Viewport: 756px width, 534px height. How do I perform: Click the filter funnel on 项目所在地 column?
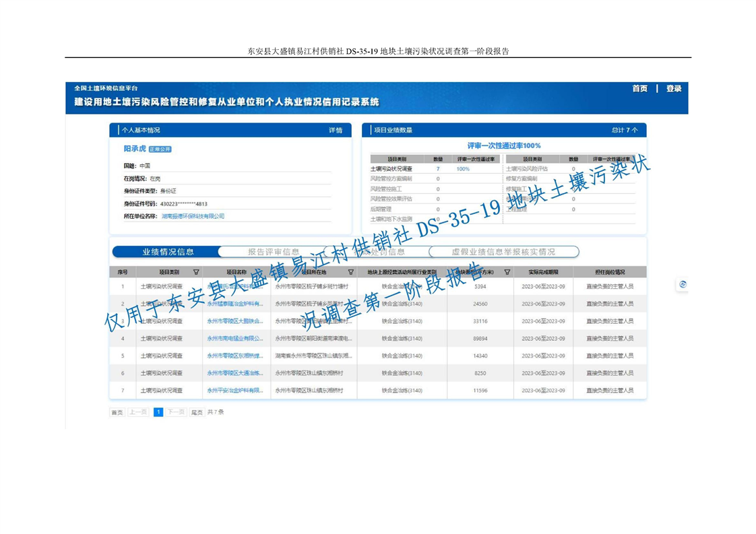[351, 273]
